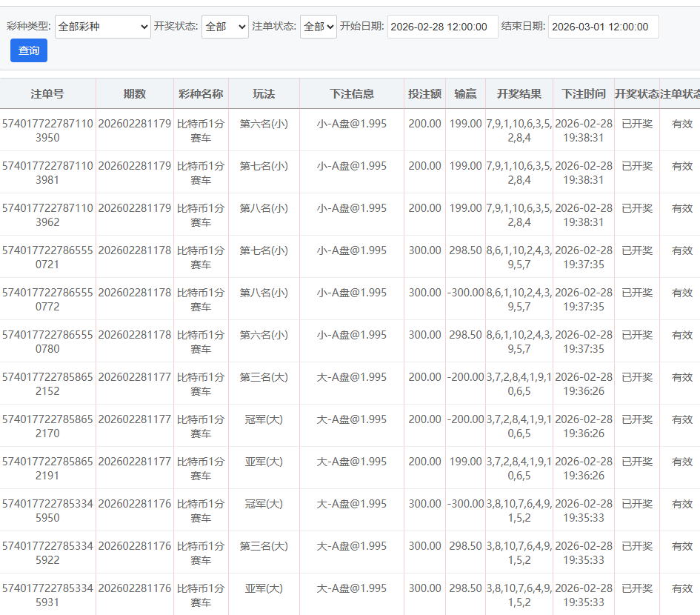Screen dimensions: 700x615
Task: Select the 下注时间 column header
Action: coord(584,94)
